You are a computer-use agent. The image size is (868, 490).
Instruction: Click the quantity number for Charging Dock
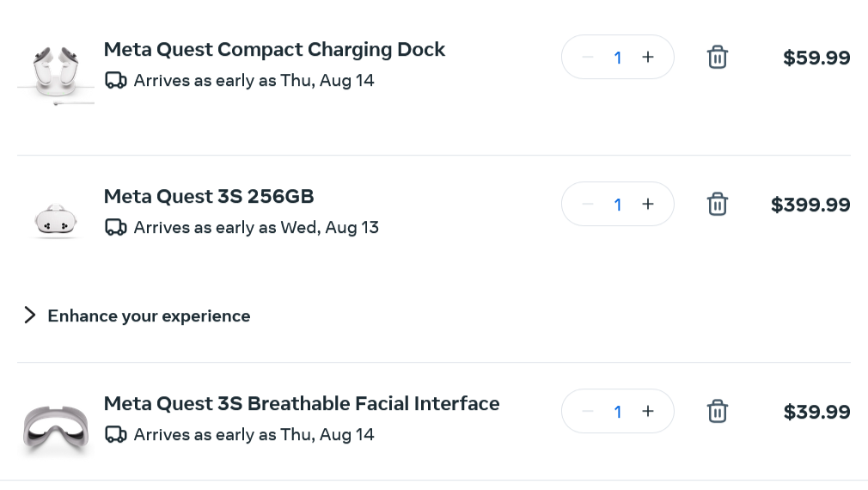click(x=618, y=58)
